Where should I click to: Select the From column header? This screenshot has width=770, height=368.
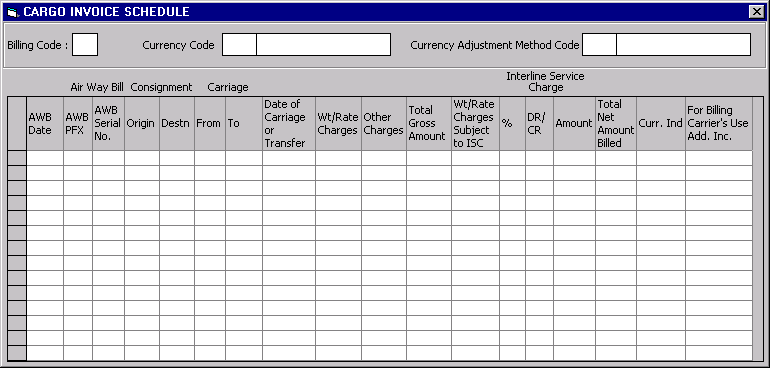point(210,124)
